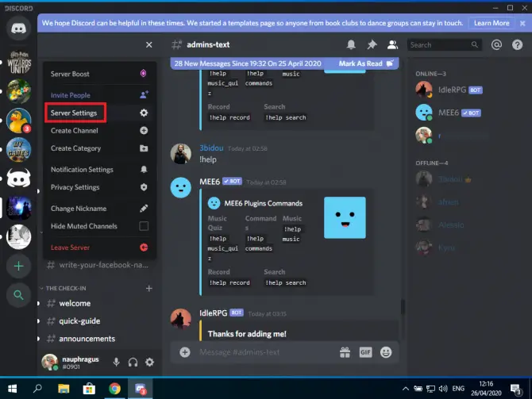Choose Invite People from the menu
This screenshot has width=532, height=399.
point(100,95)
